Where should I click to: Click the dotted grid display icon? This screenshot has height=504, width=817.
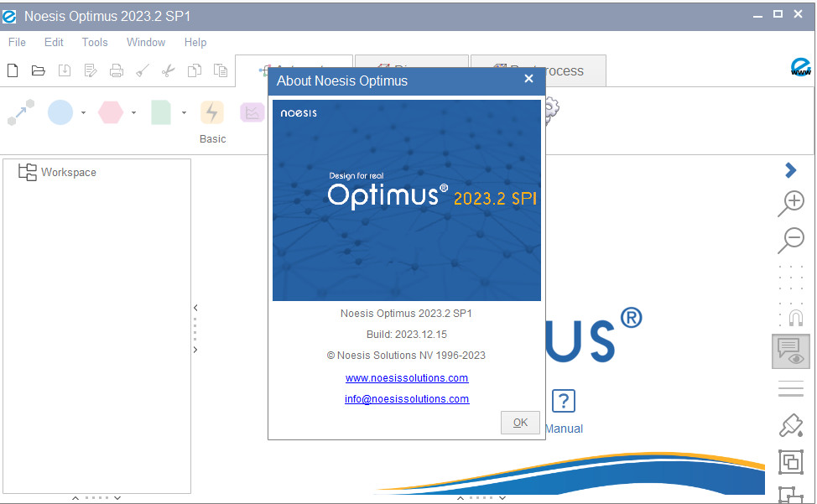coord(790,278)
